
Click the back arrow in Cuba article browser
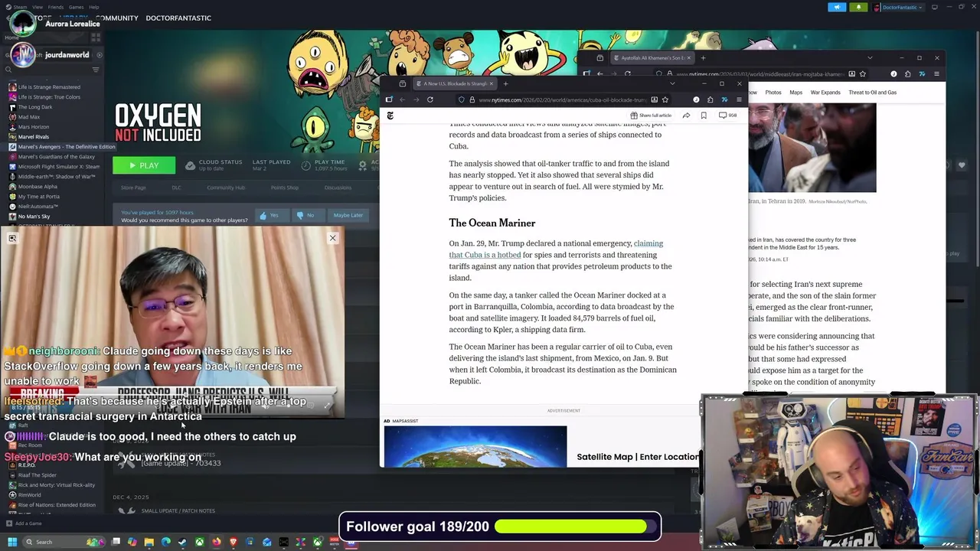pos(402,99)
